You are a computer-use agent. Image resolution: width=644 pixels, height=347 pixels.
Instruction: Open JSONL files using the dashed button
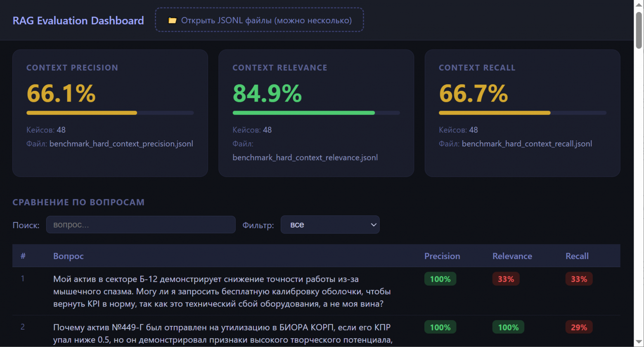259,20
